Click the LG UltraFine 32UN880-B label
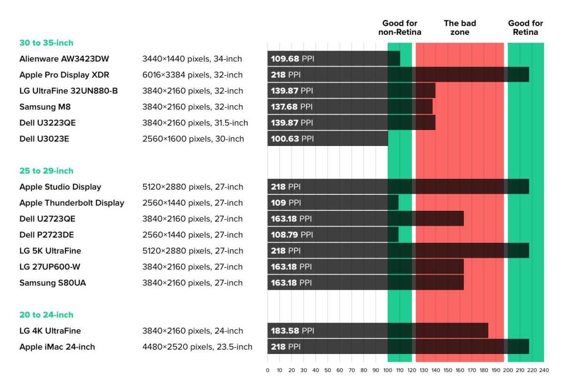Screen dimensions: 564x392 pos(69,91)
